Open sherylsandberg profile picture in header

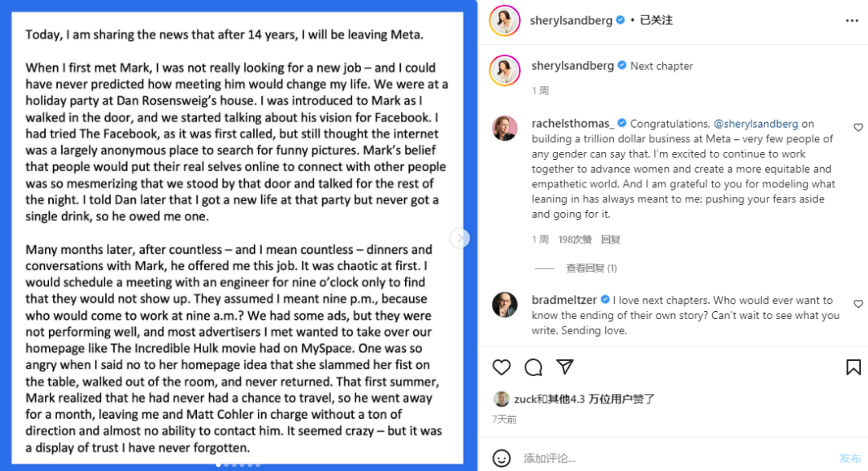pyautogui.click(x=505, y=20)
